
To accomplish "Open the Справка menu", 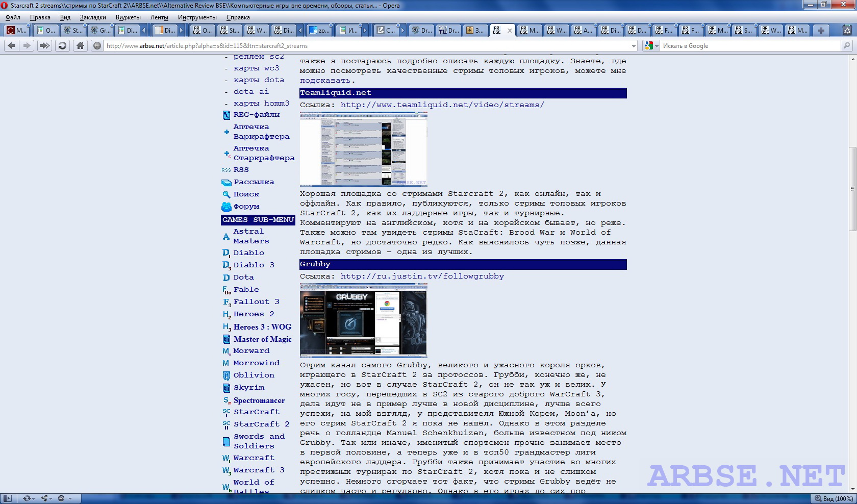I will click(238, 17).
